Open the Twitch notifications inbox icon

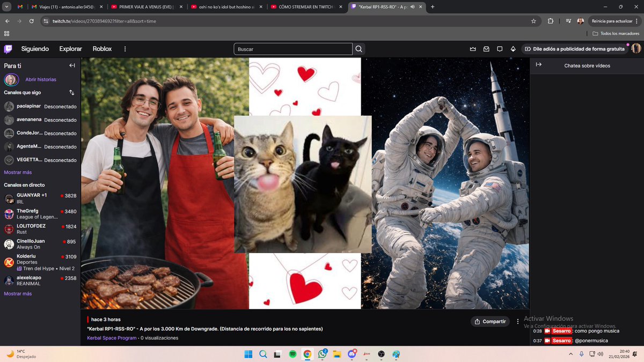pos(486,49)
